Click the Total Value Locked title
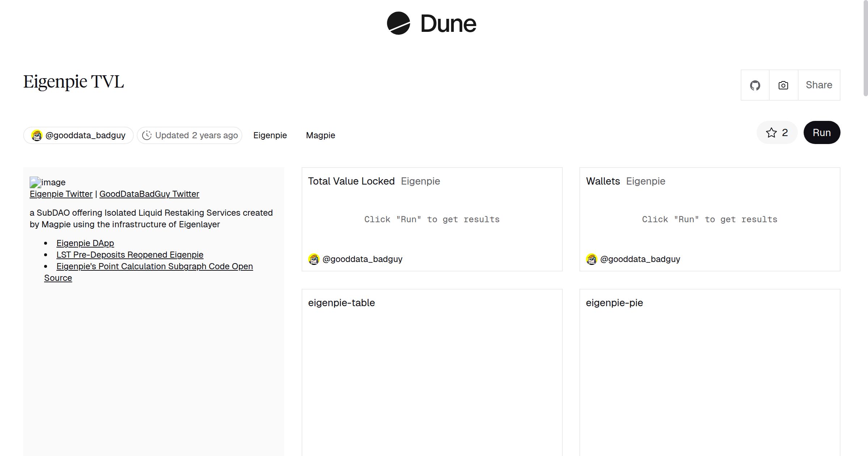 point(351,181)
